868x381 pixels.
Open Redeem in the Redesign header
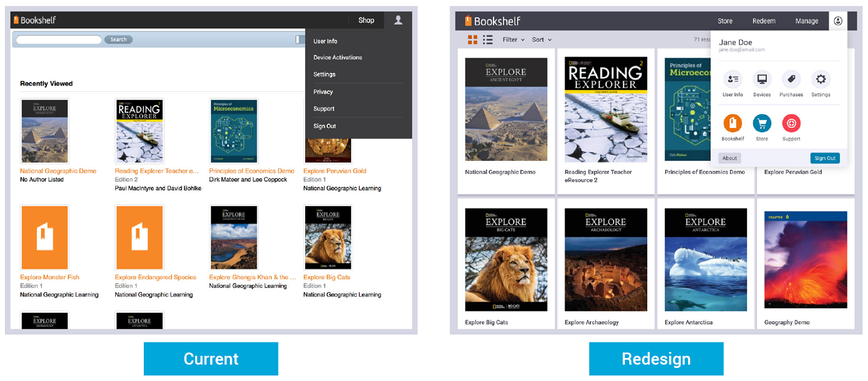click(764, 21)
